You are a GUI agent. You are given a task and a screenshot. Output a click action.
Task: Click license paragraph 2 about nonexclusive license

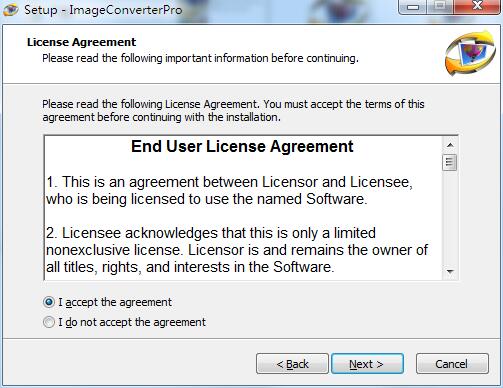coord(237,250)
